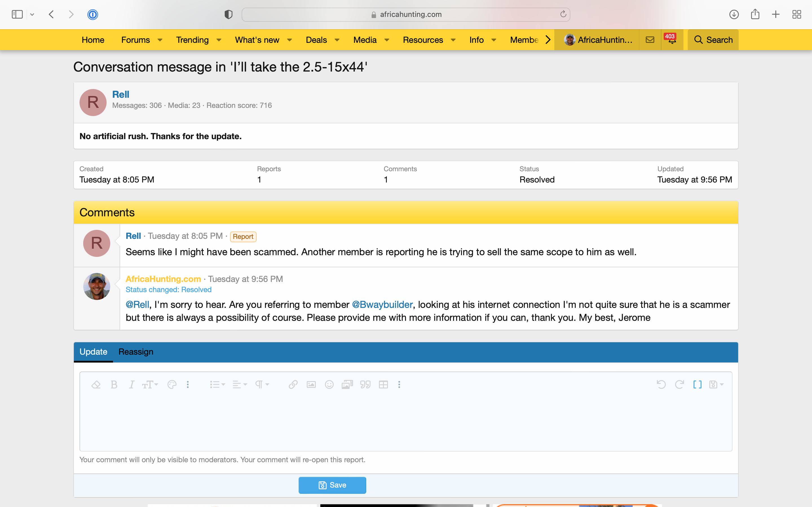Click the Bold formatting icon
Viewport: 812px width, 507px height.
[114, 384]
